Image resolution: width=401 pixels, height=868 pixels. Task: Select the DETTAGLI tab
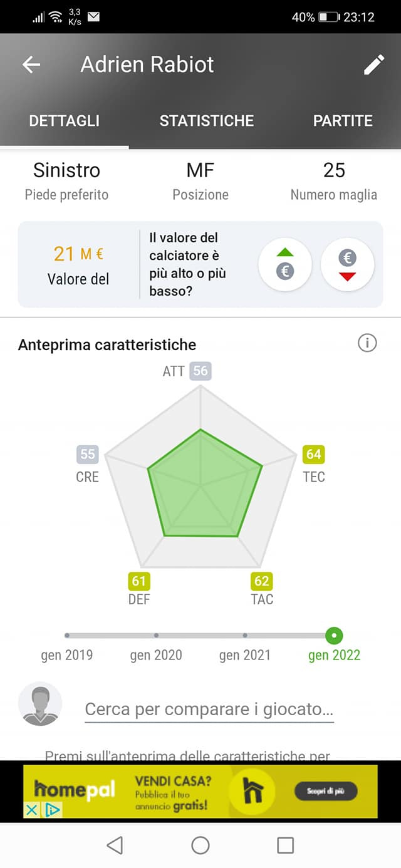(x=64, y=121)
